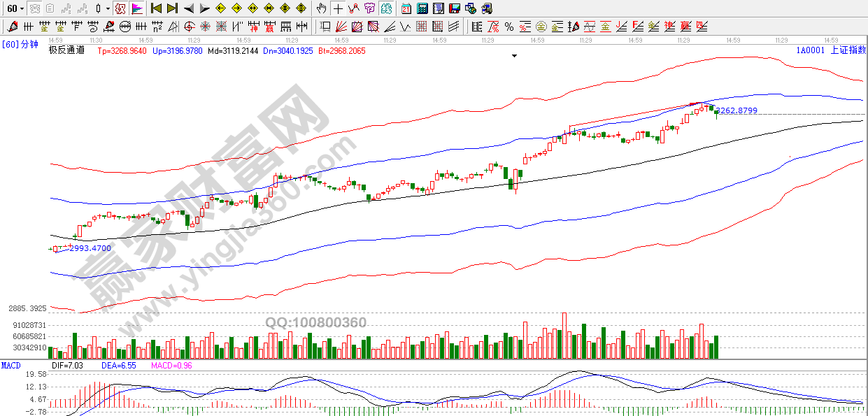This screenshot has width=868, height=416.
Task: Jump to first bar using skip-back arrow
Action: coord(156,8)
